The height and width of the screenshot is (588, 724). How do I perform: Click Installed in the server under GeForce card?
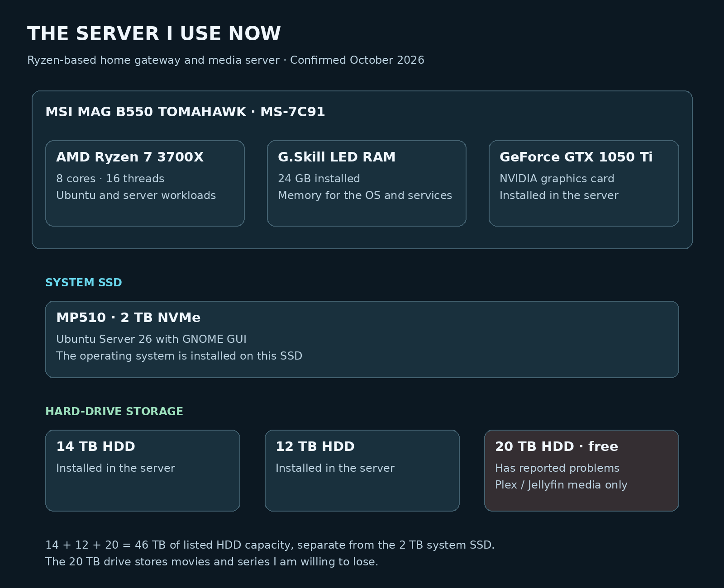tap(559, 195)
